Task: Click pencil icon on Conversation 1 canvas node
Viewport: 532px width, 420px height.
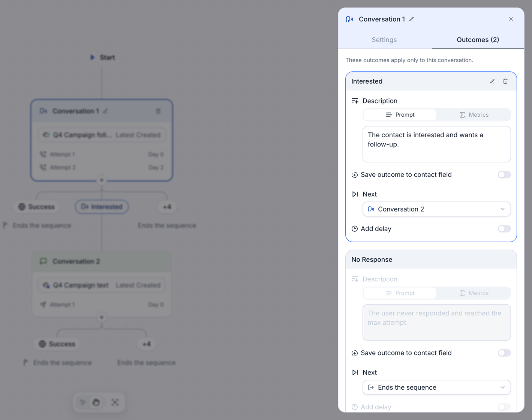Action: (x=106, y=111)
